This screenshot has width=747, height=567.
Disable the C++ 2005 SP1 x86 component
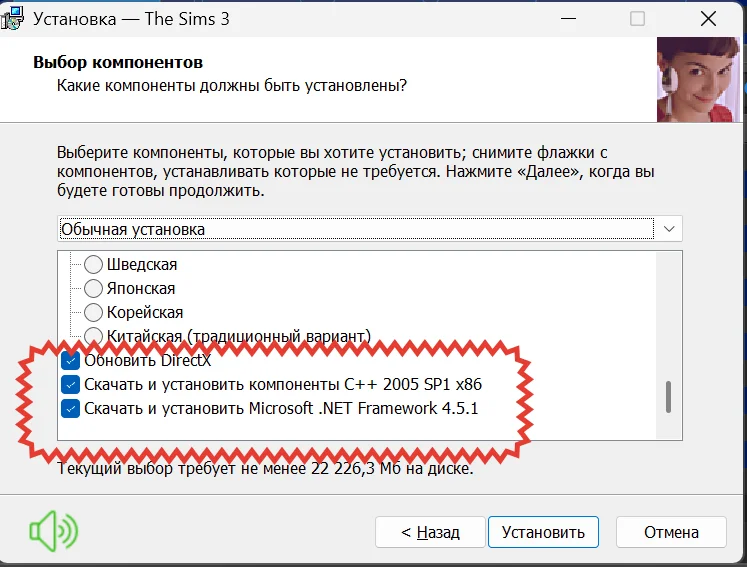click(x=70, y=384)
